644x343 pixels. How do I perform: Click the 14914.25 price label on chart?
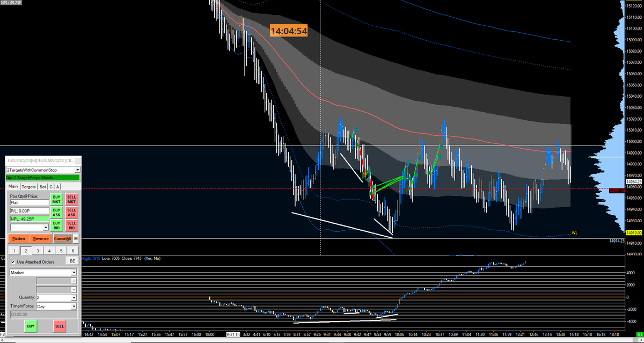point(617,241)
